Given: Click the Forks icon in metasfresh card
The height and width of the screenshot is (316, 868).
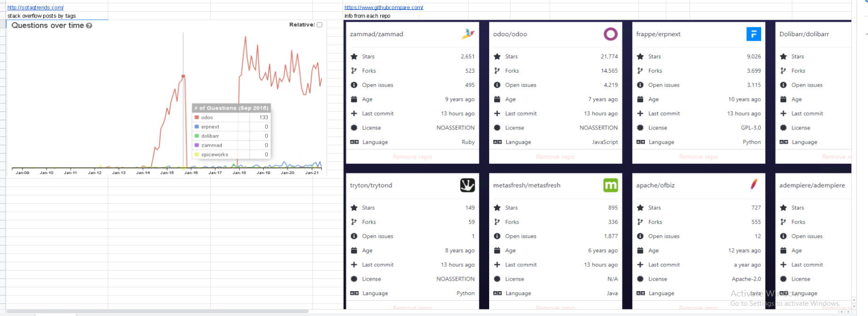Looking at the screenshot, I should coord(497,222).
